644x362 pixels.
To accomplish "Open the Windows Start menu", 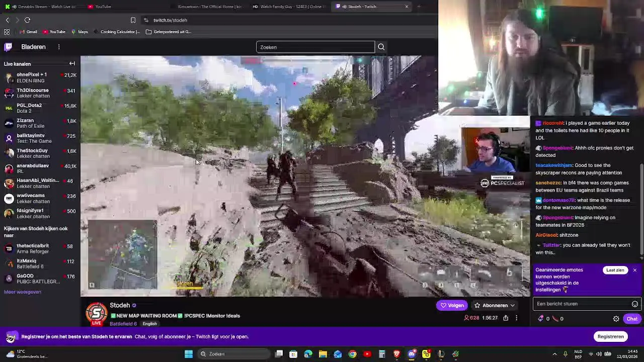I will (x=189, y=354).
